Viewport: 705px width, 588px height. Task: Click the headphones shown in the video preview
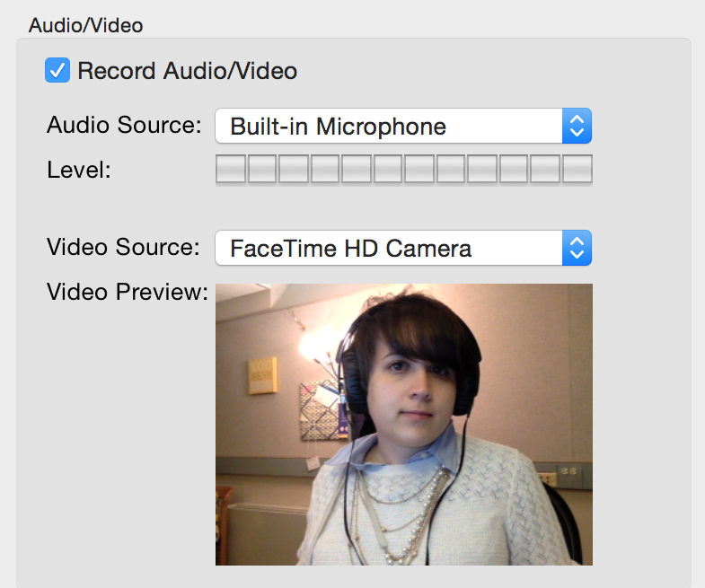pyautogui.click(x=348, y=368)
